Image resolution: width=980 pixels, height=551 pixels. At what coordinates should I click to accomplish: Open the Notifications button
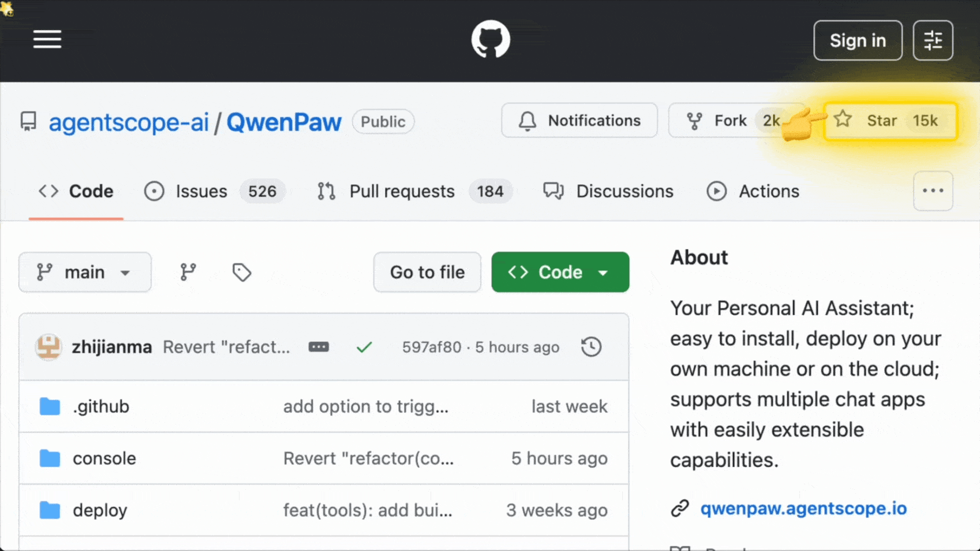(x=579, y=121)
